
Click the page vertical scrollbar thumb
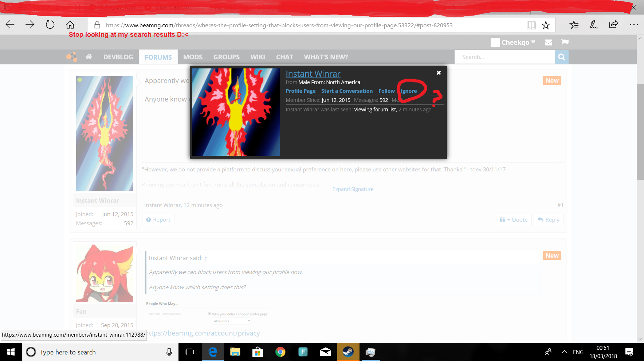point(640,132)
